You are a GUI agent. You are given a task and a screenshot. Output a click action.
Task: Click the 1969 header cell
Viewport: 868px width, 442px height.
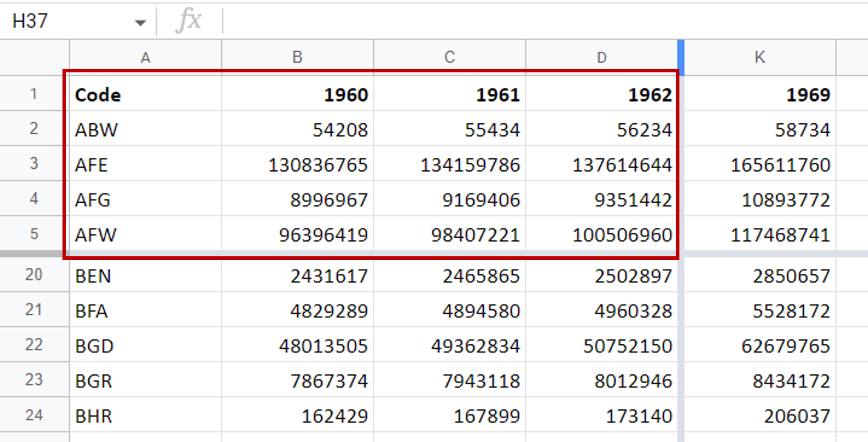click(x=760, y=94)
